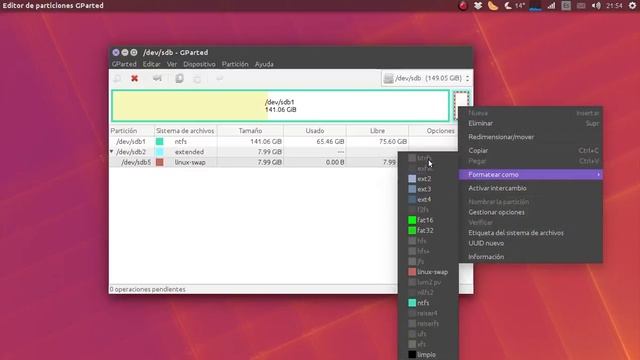Click the resize/move toolbar icon
640x360 pixels.
(x=157, y=78)
